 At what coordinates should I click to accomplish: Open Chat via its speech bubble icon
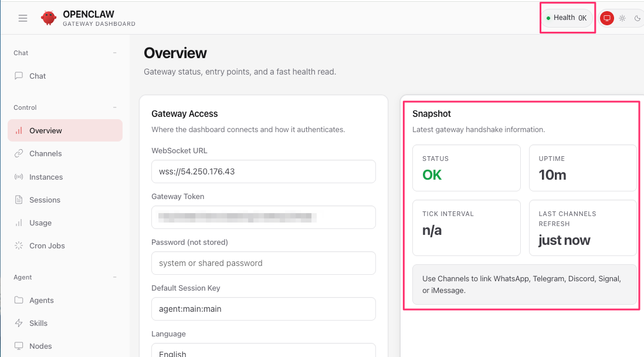click(19, 76)
